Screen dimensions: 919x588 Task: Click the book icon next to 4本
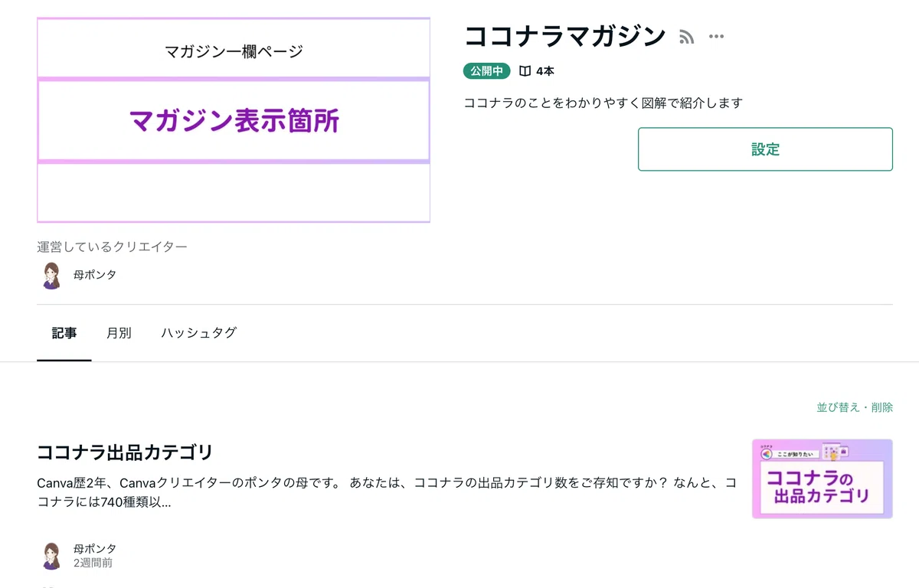(525, 71)
